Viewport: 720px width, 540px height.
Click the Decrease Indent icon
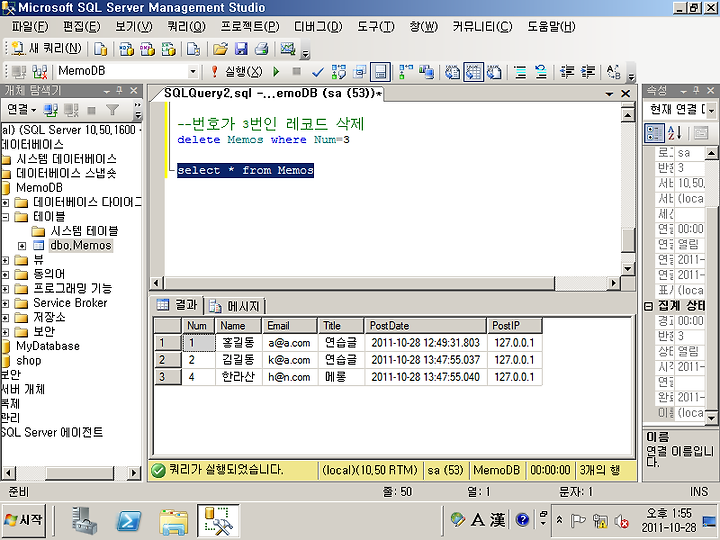click(x=567, y=72)
